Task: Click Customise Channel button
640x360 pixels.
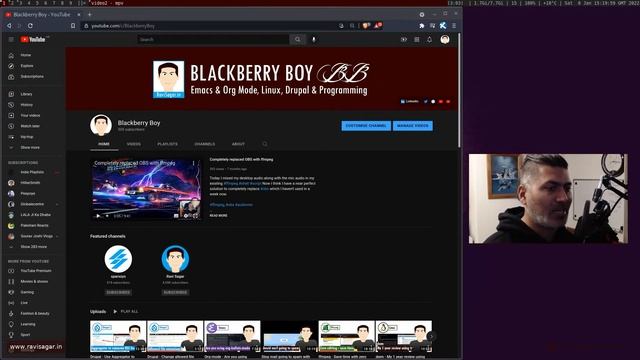Action: (366, 126)
